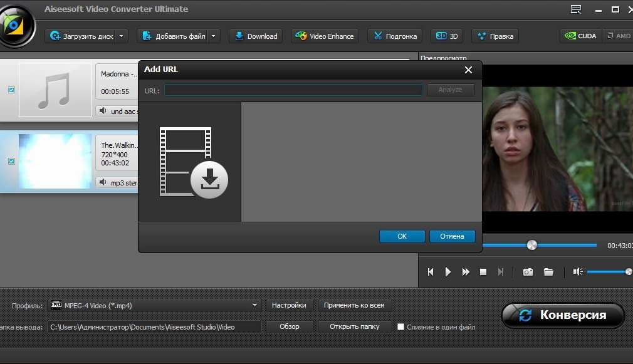Viewport: 633px width, 364px height.
Task: Open the Подгонка clip tool
Action: click(395, 36)
